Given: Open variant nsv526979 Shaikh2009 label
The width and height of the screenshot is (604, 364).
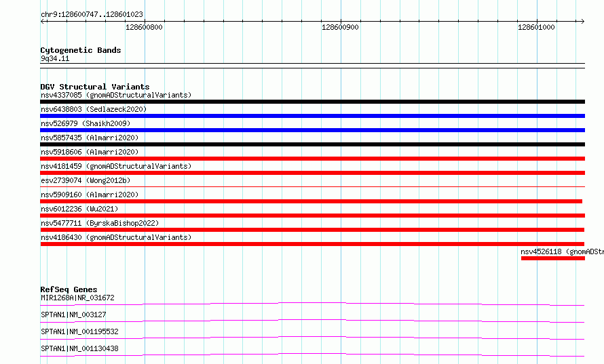Looking at the screenshot, I should coord(86,123).
